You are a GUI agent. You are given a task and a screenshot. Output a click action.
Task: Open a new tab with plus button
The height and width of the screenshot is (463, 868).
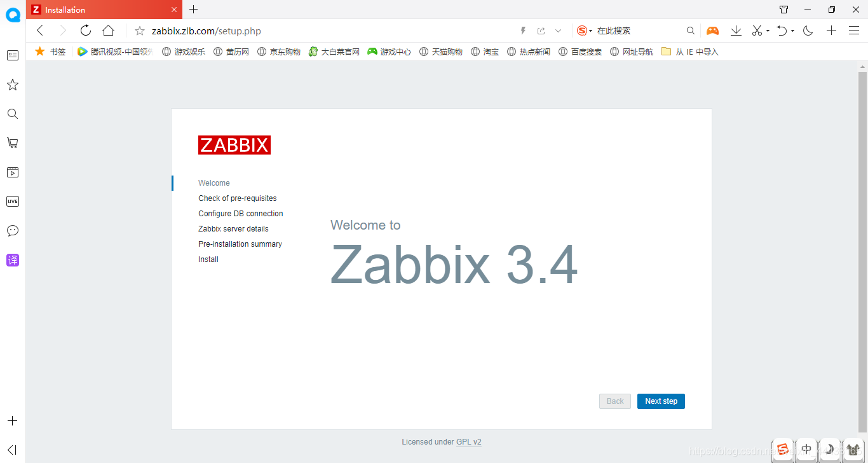(x=194, y=9)
